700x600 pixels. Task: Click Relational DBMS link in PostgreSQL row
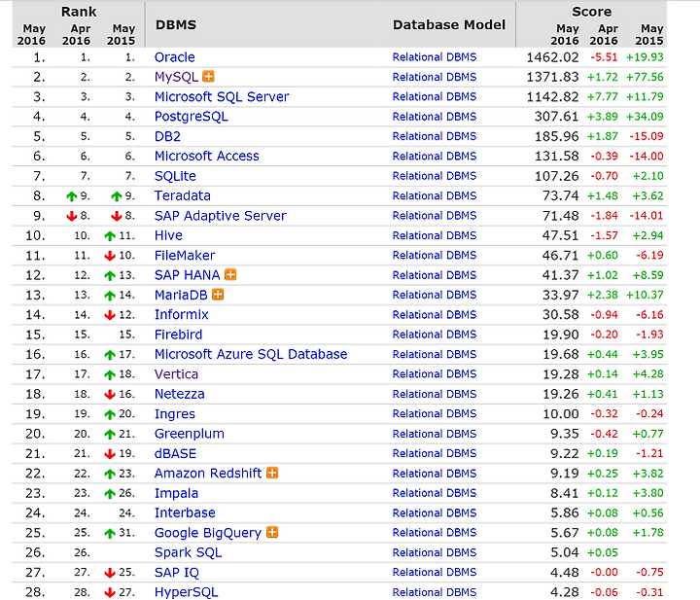pos(435,117)
